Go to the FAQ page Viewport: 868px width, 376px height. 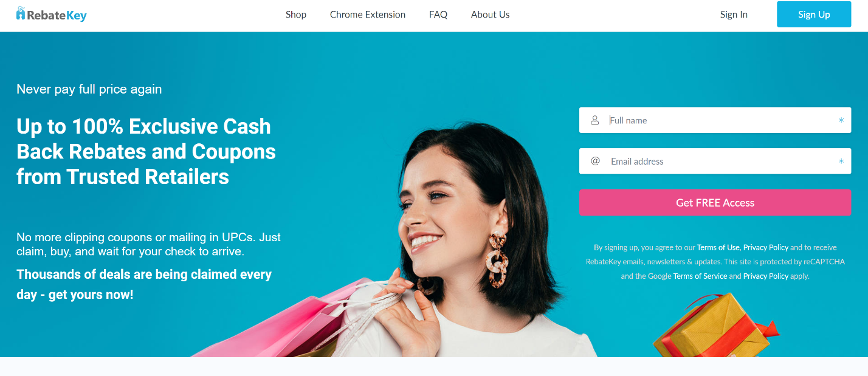[x=438, y=15]
